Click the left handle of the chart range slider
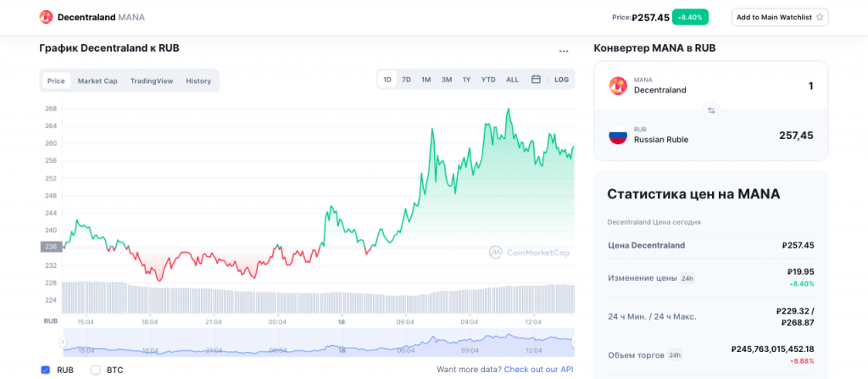This screenshot has height=379, width=868. point(62,343)
